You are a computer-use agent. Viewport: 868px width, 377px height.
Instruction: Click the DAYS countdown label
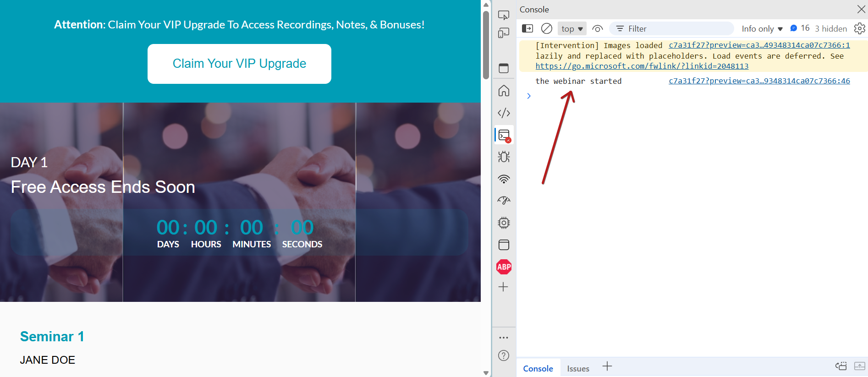168,244
